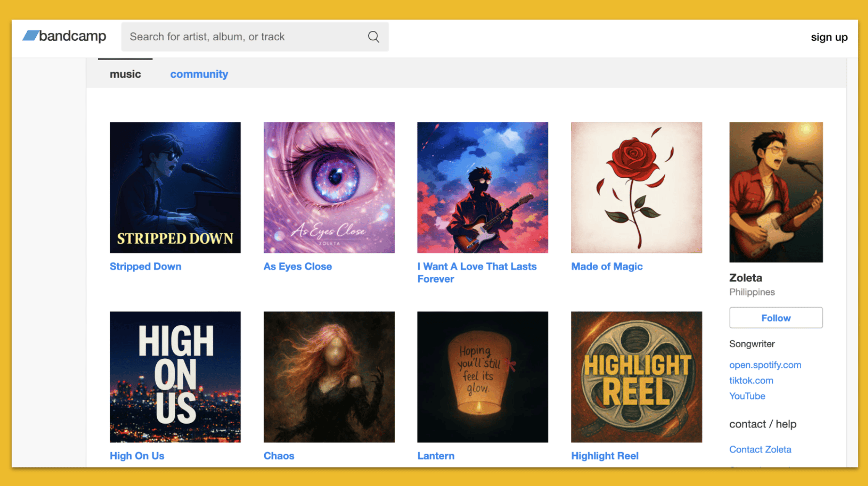Screen dimensions: 868x486
Task: Click the I Want A Love That Lasts Forever title
Action: [x=477, y=273]
